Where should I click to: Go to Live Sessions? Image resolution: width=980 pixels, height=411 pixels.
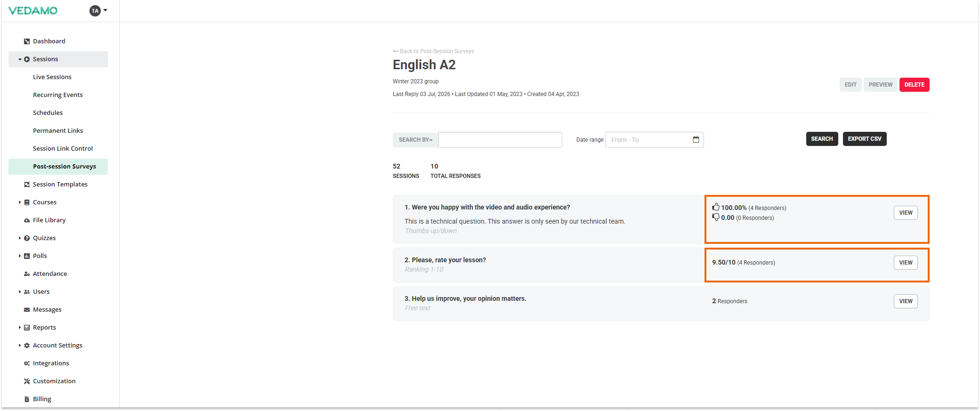(x=52, y=77)
